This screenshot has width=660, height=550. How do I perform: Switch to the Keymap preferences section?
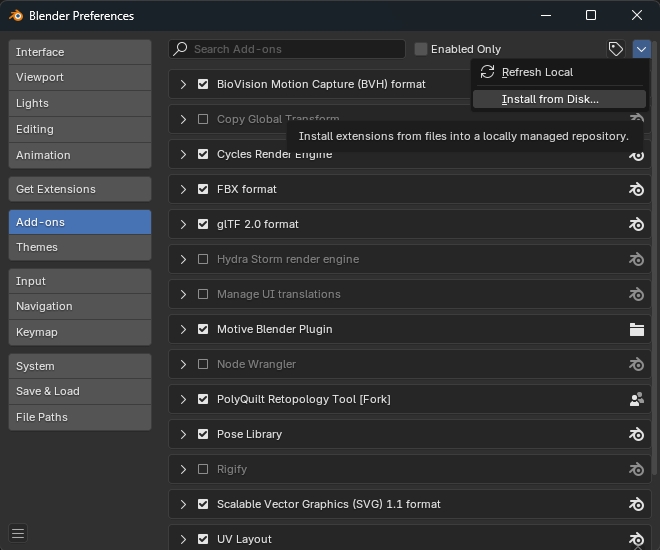[80, 332]
